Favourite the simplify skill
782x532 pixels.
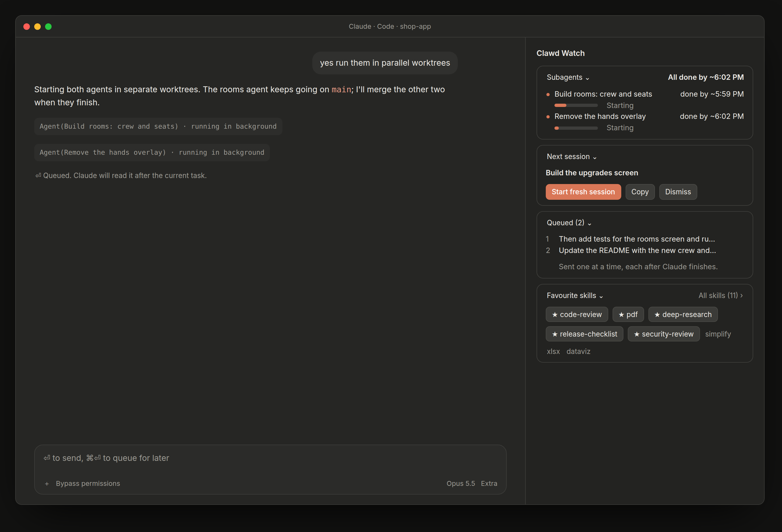pyautogui.click(x=718, y=334)
